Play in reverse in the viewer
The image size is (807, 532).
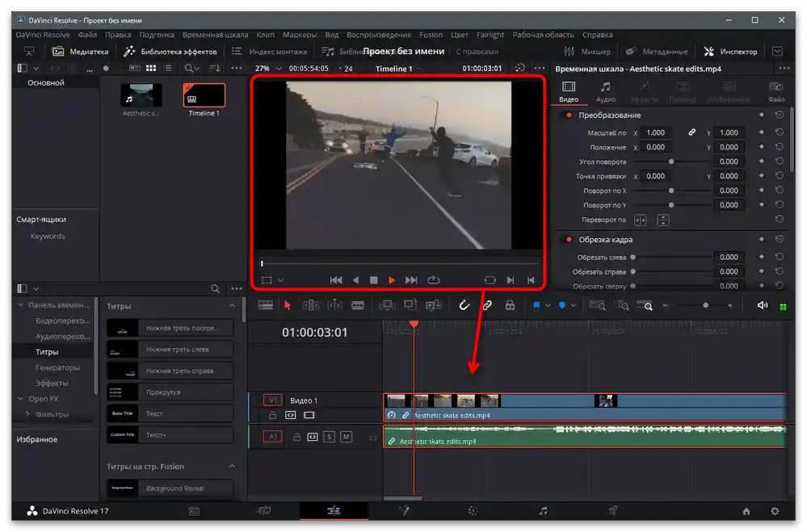tap(355, 280)
